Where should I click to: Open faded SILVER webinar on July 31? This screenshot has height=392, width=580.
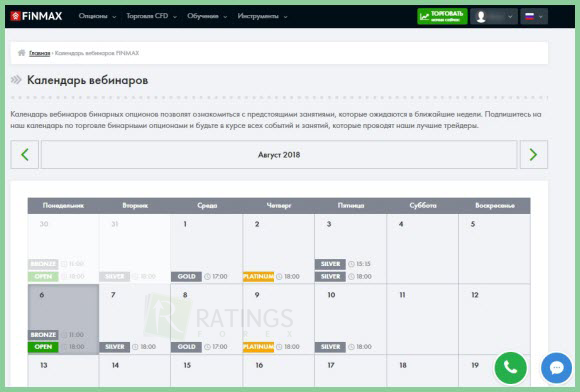(115, 277)
